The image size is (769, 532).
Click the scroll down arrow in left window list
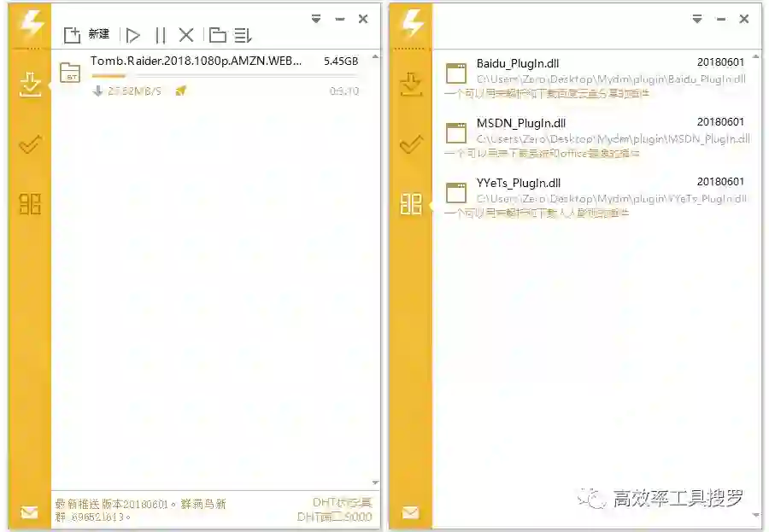tap(375, 483)
